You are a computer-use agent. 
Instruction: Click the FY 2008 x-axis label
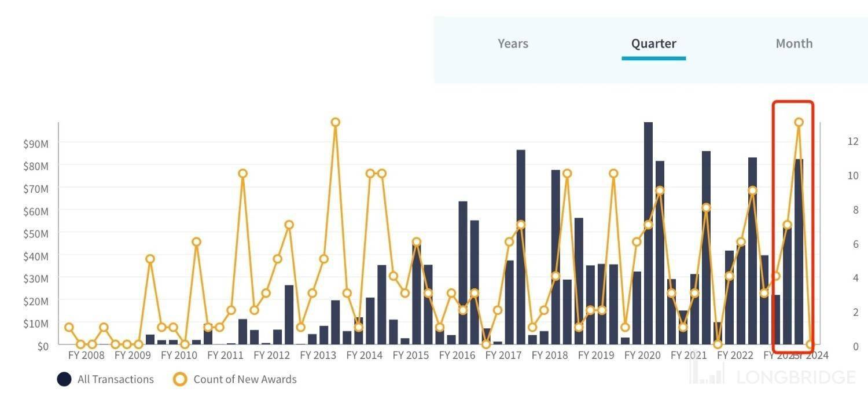click(86, 355)
